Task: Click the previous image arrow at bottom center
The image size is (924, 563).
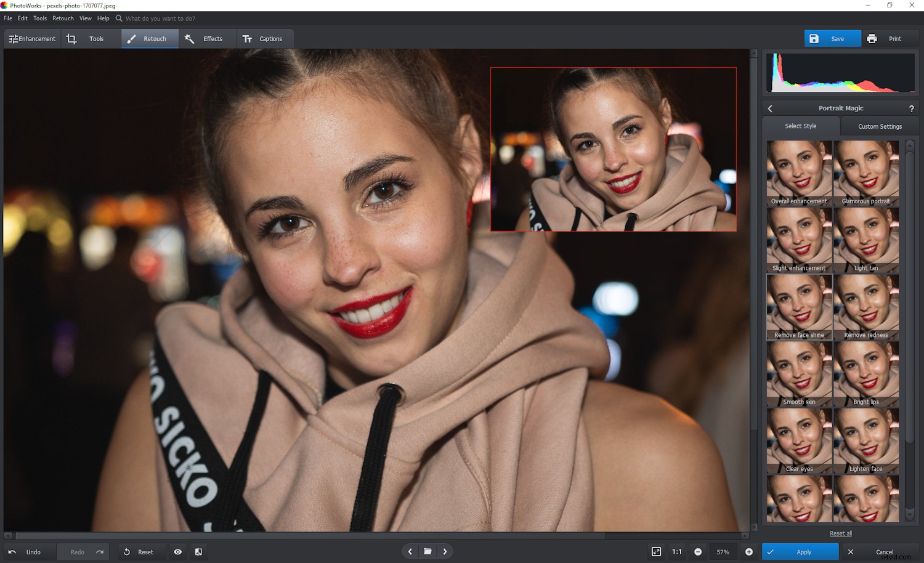Action: pyautogui.click(x=410, y=551)
